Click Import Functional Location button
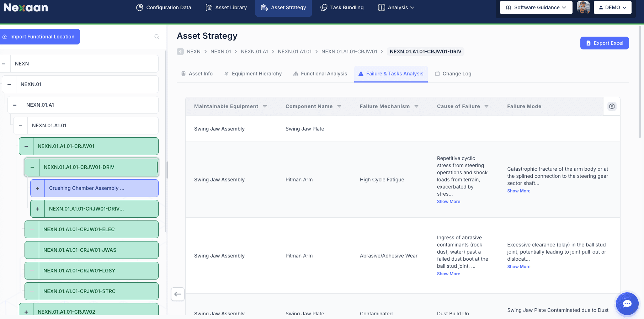 (39, 37)
